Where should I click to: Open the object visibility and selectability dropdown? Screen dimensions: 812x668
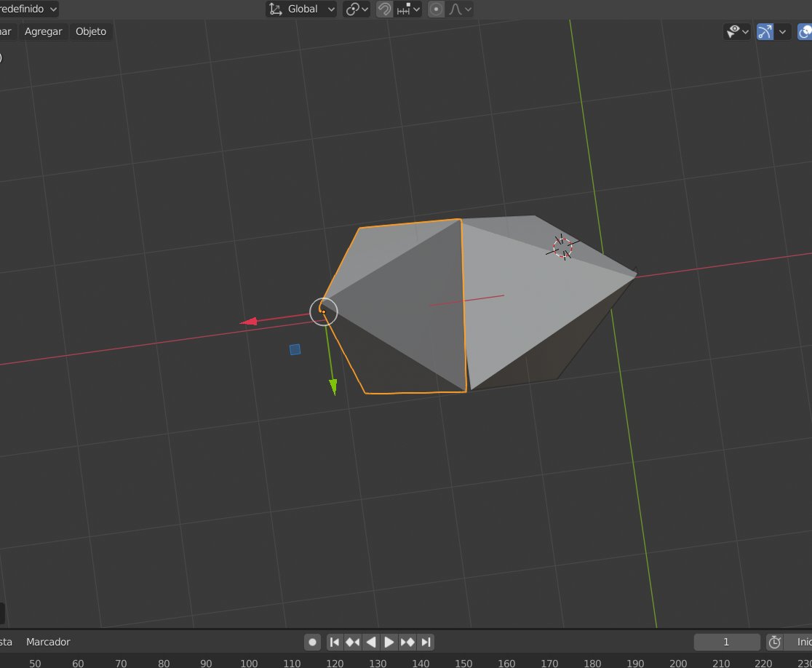pos(738,31)
